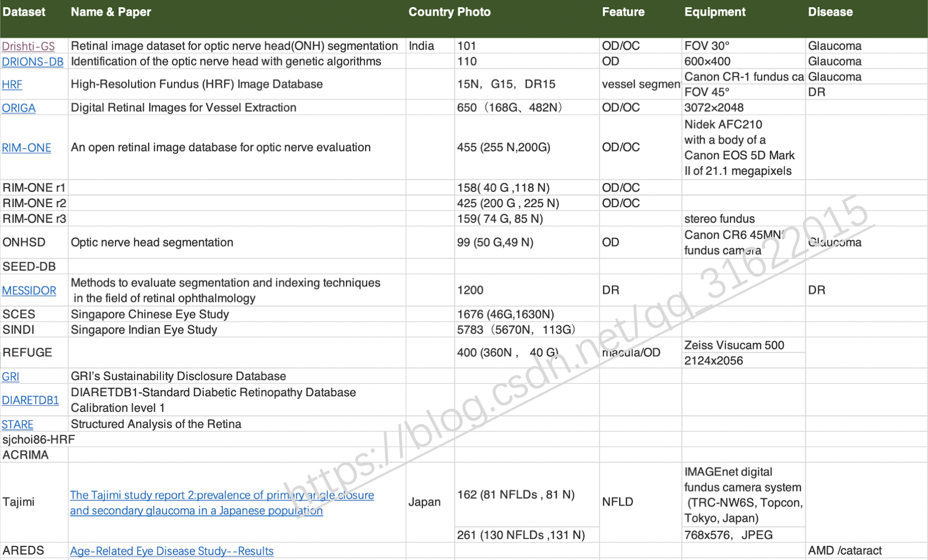Select the cell 261 (130 NFLDs ,131 N)
Image resolution: width=928 pixels, height=560 pixels.
click(x=527, y=535)
